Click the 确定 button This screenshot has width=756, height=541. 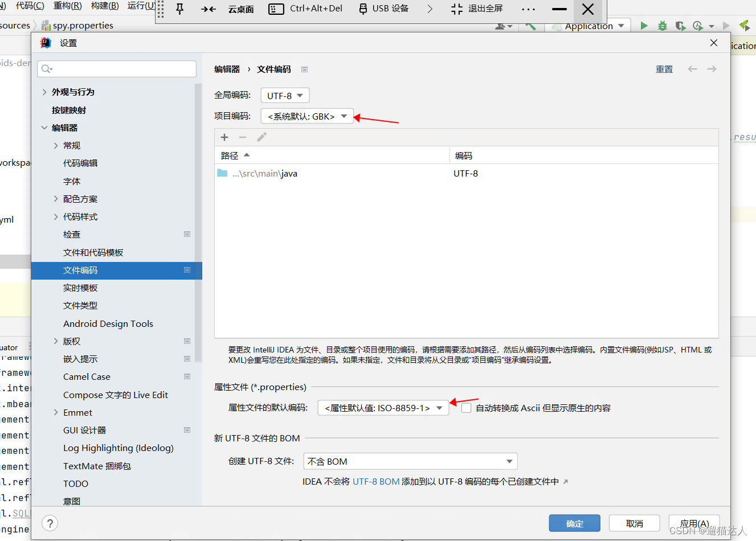(x=574, y=523)
